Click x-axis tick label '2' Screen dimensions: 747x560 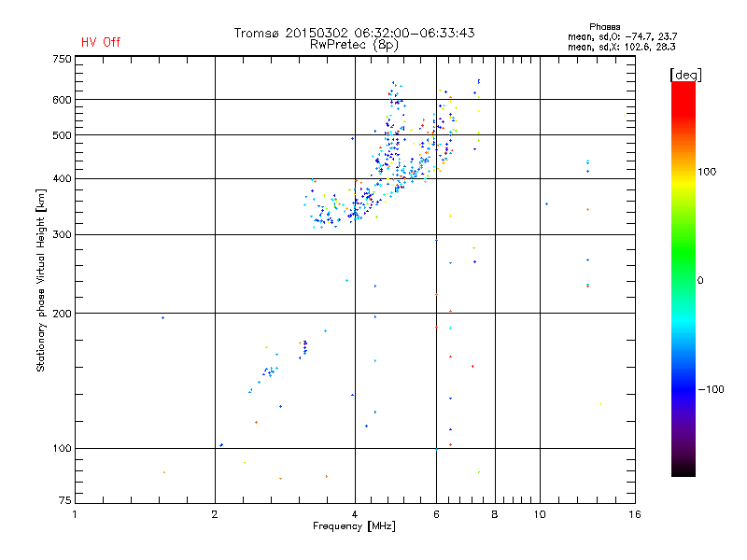pos(215,514)
